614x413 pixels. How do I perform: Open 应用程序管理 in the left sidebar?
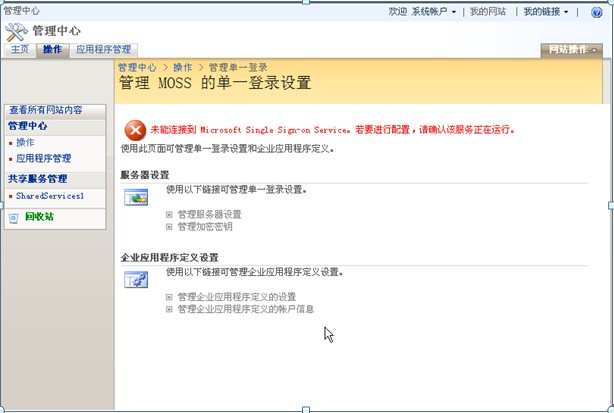(x=43, y=159)
